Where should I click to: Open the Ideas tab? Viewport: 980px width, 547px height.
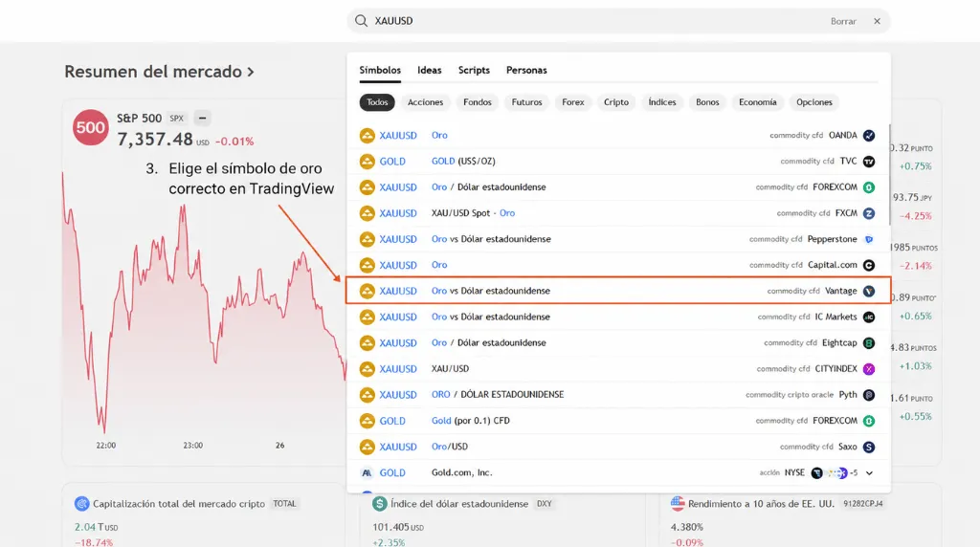pyautogui.click(x=430, y=70)
